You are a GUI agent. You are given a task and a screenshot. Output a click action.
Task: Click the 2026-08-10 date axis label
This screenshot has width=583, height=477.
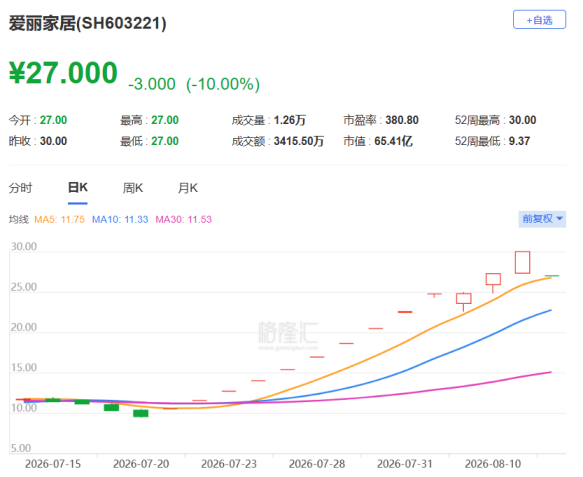pos(493,464)
